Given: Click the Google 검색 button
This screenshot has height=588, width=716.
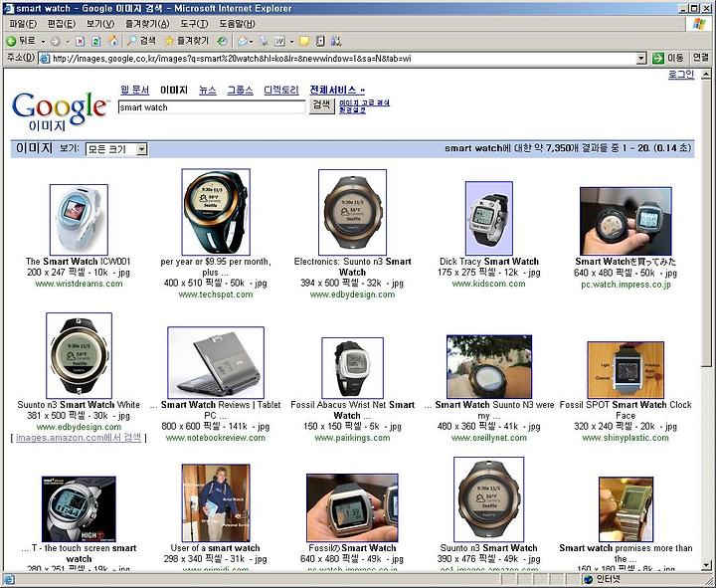Looking at the screenshot, I should point(321,105).
